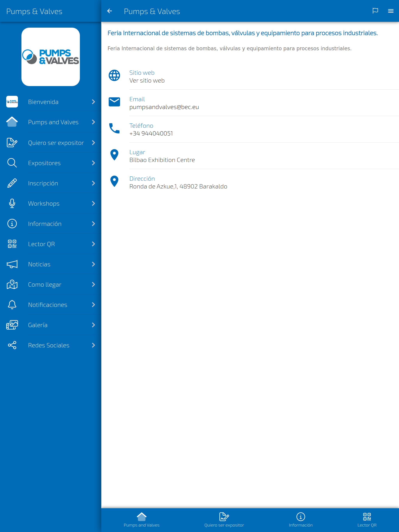399x532 pixels.
Task: Switch to Quiero ser expositor bottom tab
Action: 224,520
